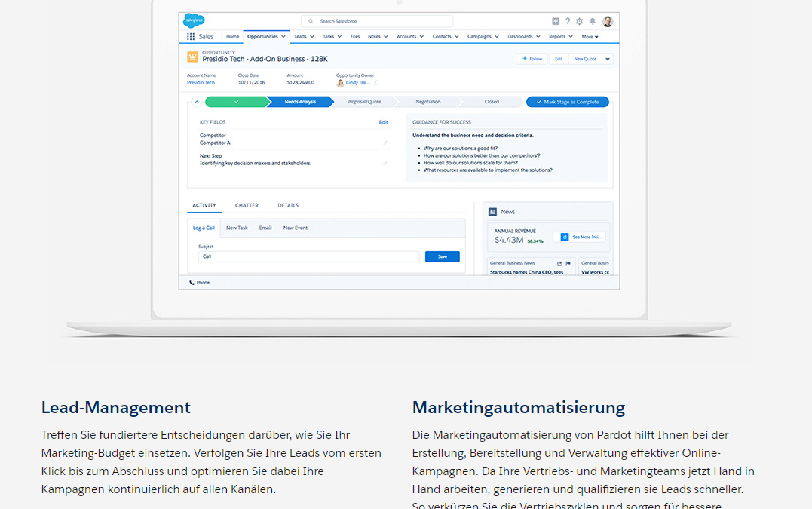
Task: Open the Cindy Tral owner link
Action: [x=358, y=83]
